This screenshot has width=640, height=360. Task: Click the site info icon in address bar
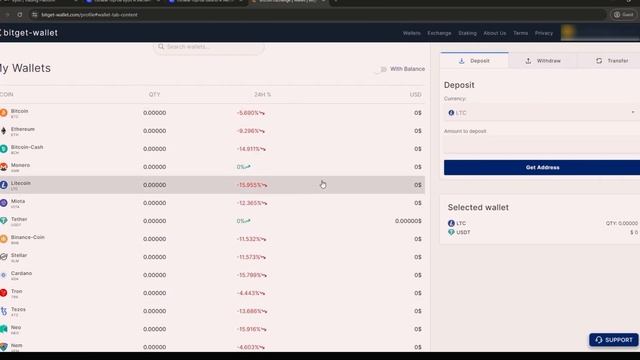[35, 15]
